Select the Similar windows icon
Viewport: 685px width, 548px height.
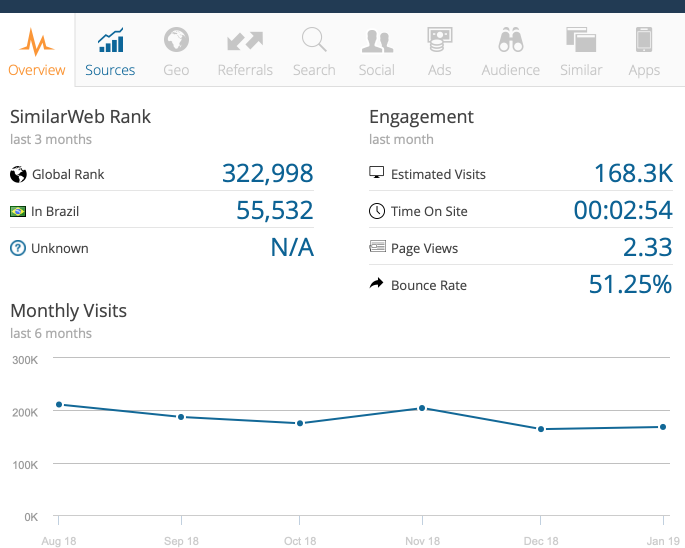tap(581, 40)
